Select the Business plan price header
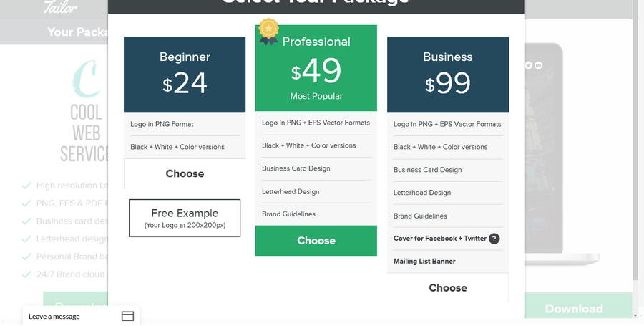The height and width of the screenshot is (326, 644). pyautogui.click(x=448, y=75)
